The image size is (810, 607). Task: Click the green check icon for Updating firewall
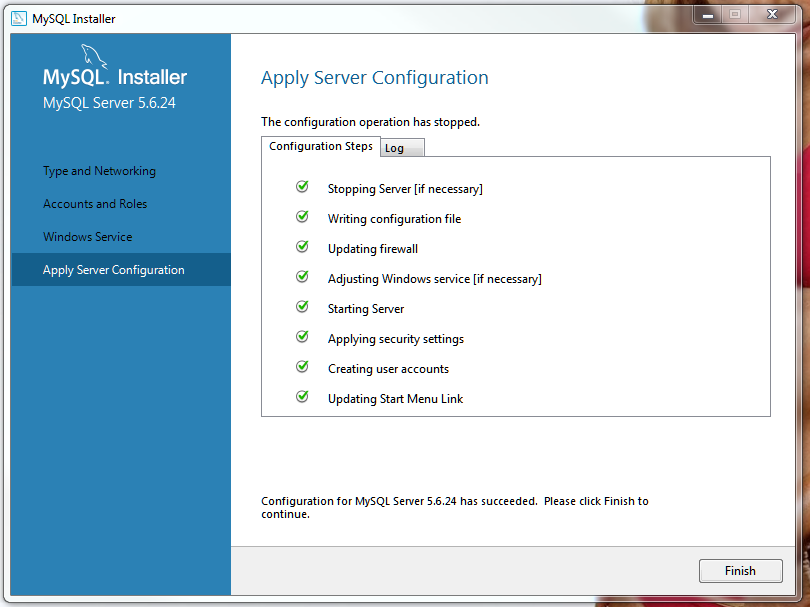point(302,247)
